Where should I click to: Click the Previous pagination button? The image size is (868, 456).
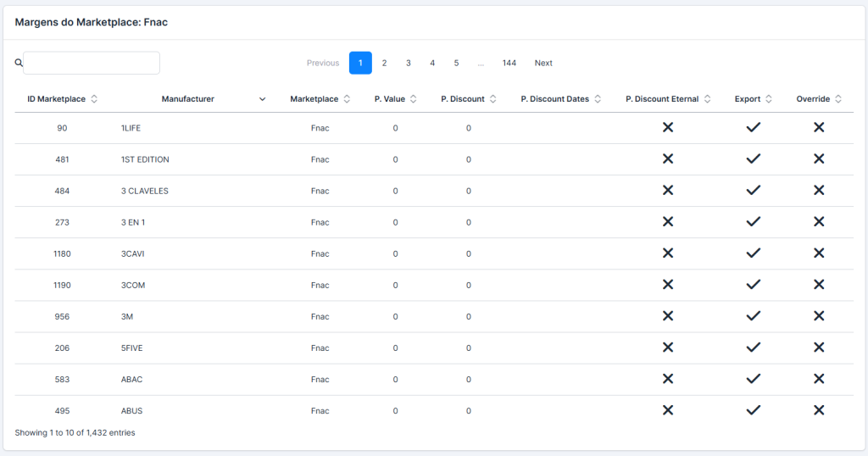click(x=323, y=63)
